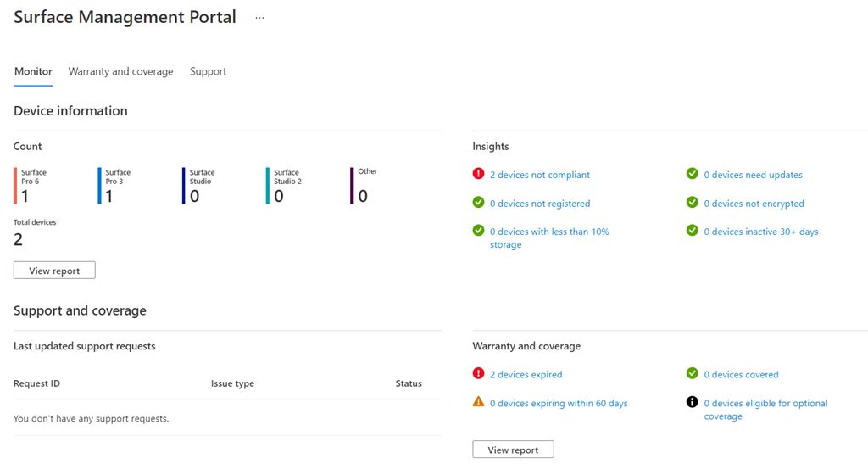The height and width of the screenshot is (475, 868).
Task: Click orange warning icon beside expiring within 60 days
Action: [479, 402]
